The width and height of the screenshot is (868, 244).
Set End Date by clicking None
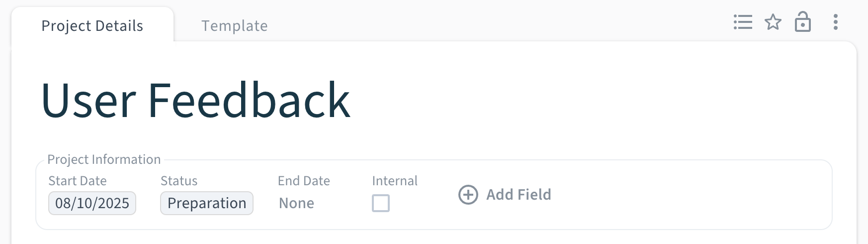[296, 203]
